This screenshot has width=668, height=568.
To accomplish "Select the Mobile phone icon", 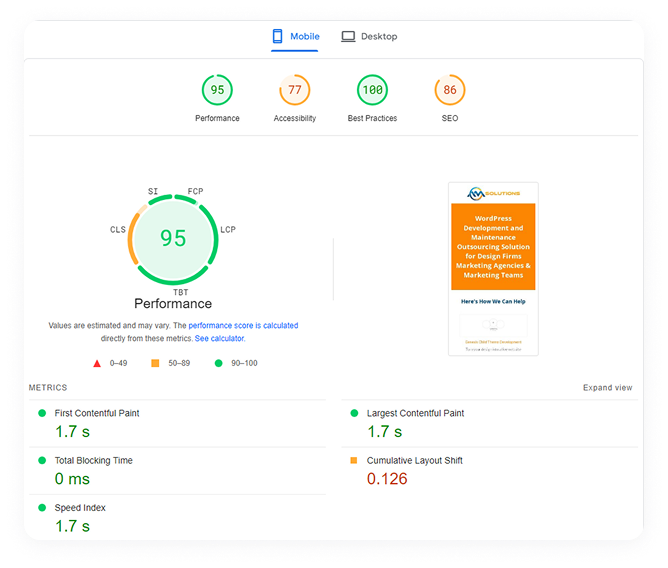I will [277, 36].
